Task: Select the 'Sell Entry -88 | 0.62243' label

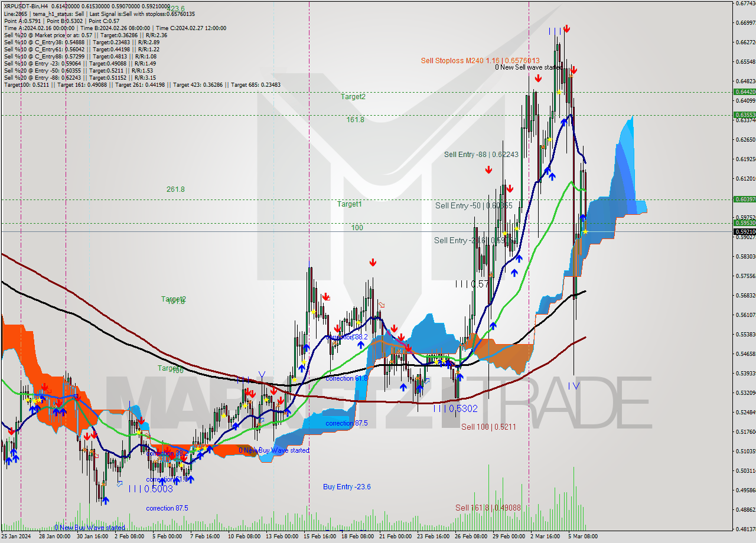Action: click(481, 154)
